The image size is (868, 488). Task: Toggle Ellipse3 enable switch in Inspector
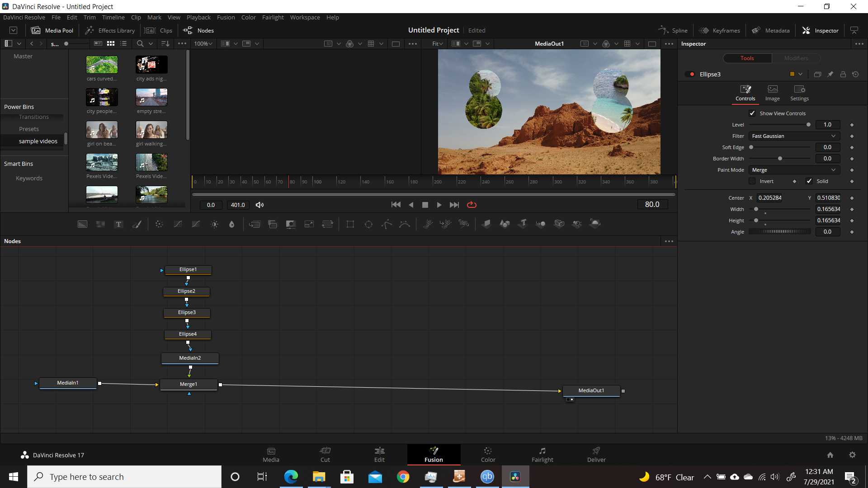pos(690,74)
